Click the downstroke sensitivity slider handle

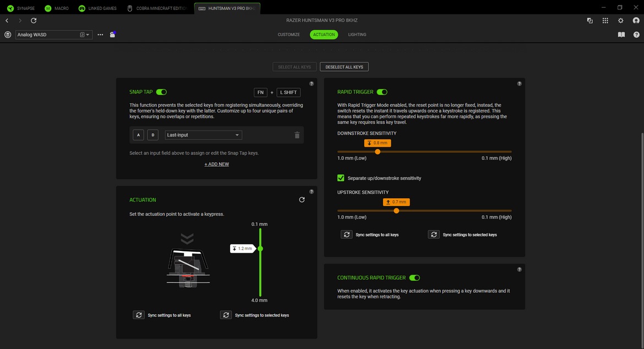pyautogui.click(x=378, y=151)
